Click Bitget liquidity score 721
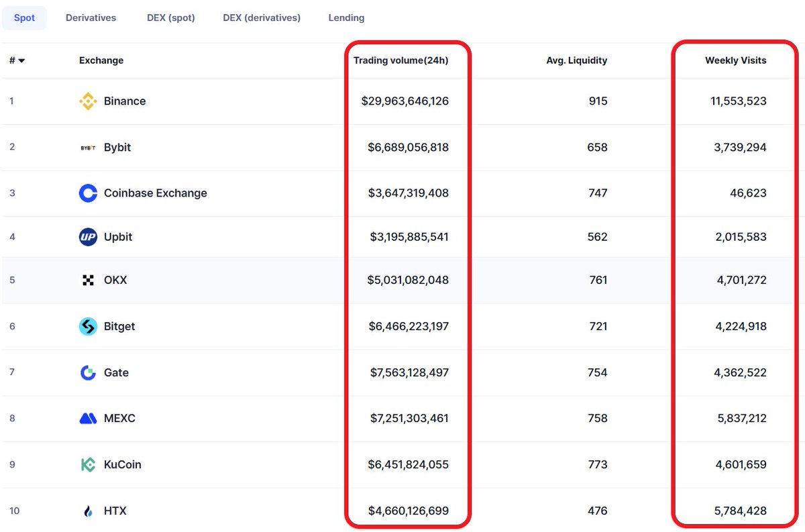The image size is (805, 532). [597, 327]
